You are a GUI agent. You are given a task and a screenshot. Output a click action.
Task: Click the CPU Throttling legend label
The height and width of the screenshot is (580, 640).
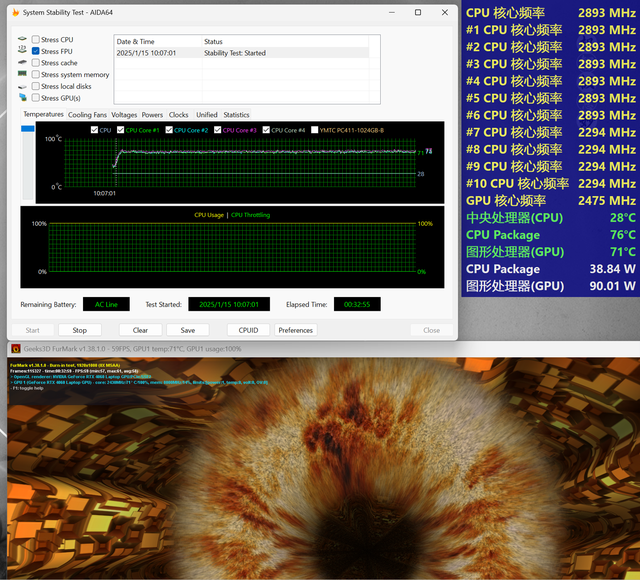(x=251, y=215)
